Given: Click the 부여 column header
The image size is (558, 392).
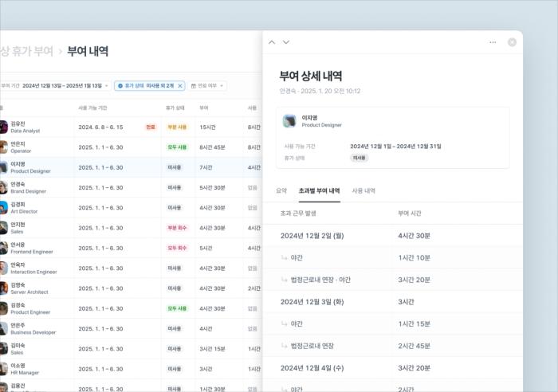Looking at the screenshot, I should coord(204,108).
